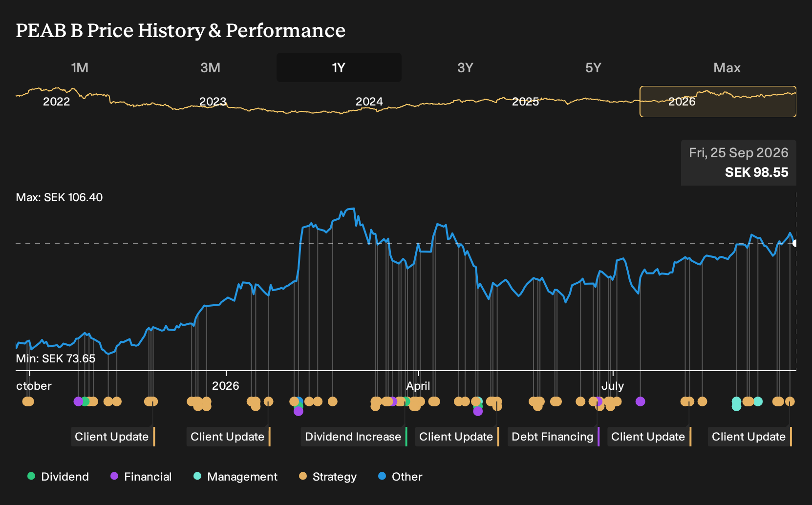The height and width of the screenshot is (505, 812).
Task: Toggle the Financial legend filter
Action: [141, 477]
